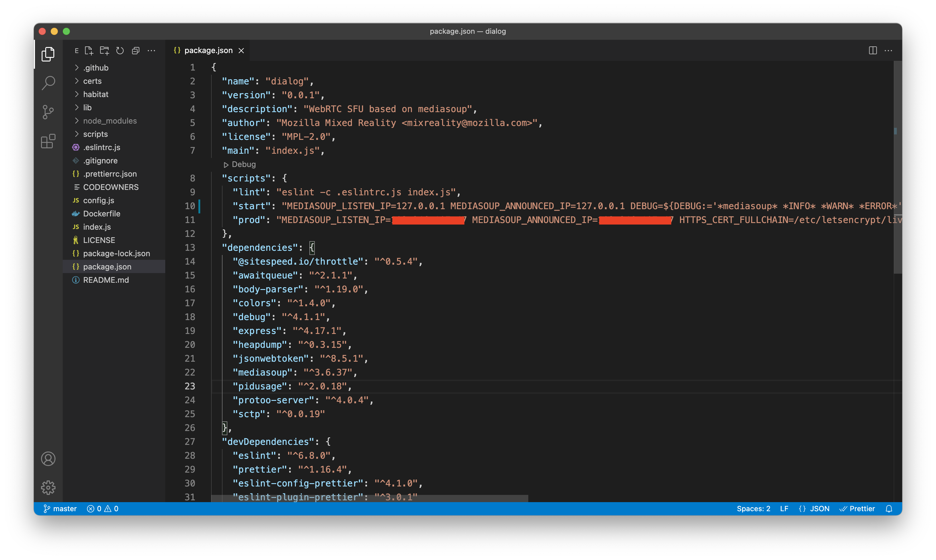Image resolution: width=936 pixels, height=560 pixels.
Task: Close the package.json tab
Action: pos(241,51)
